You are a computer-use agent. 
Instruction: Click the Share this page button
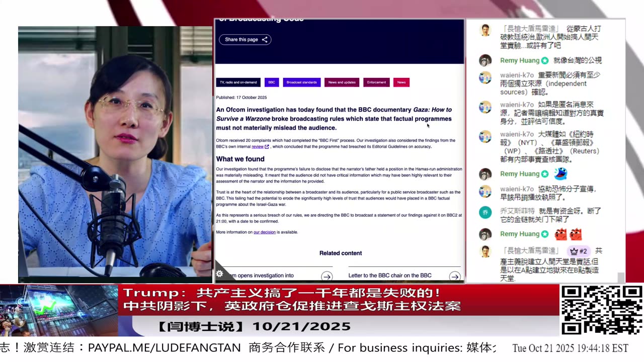tap(245, 40)
